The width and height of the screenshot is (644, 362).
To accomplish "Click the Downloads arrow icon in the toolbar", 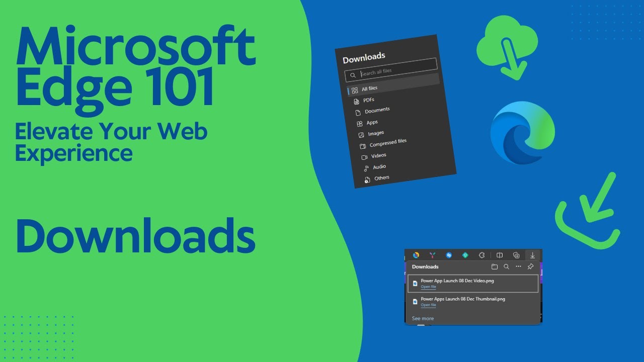I will [x=532, y=255].
